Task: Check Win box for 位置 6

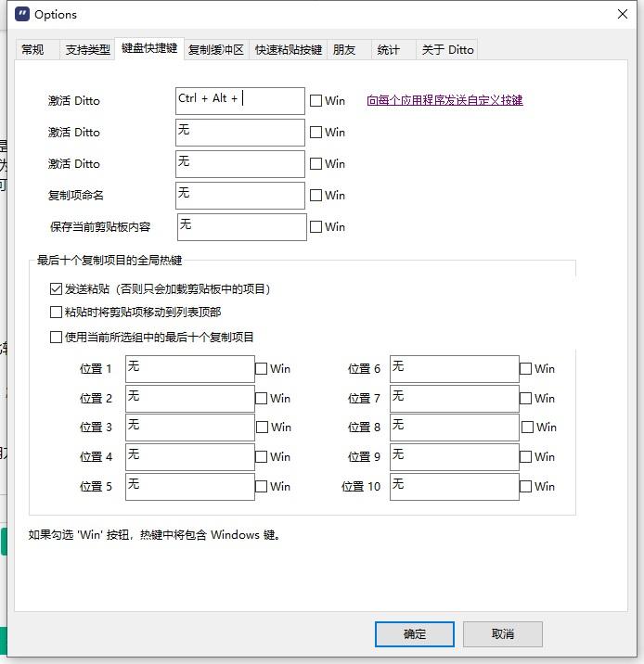Action: coord(537,369)
